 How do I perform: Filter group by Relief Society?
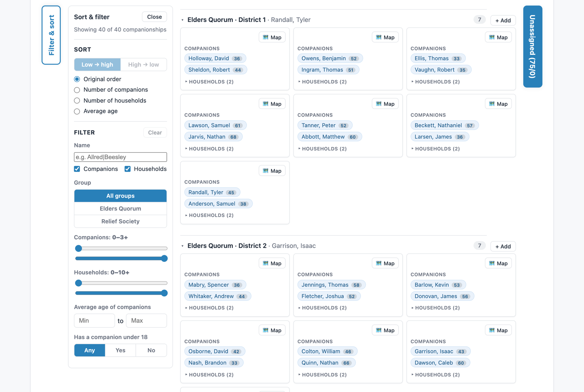pyautogui.click(x=120, y=221)
